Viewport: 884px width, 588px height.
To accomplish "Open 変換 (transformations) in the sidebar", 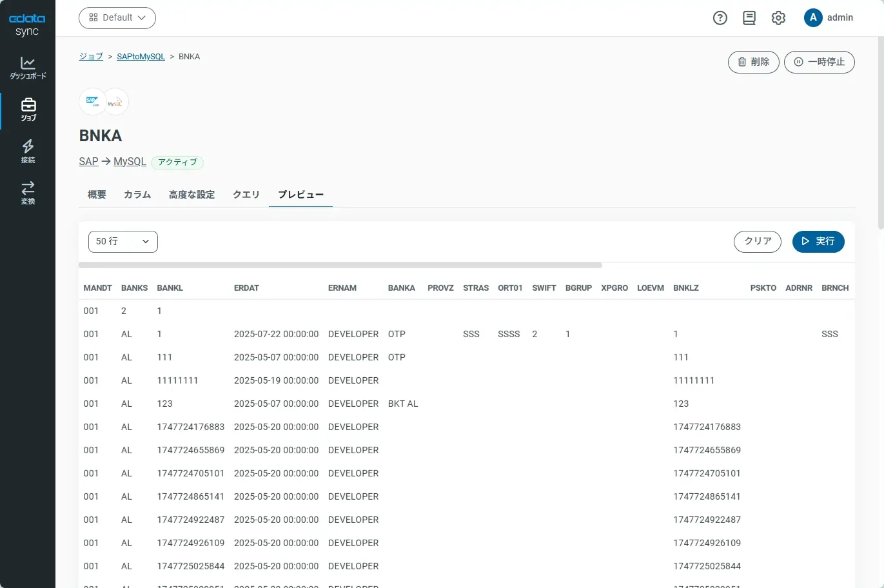I will coord(28,192).
